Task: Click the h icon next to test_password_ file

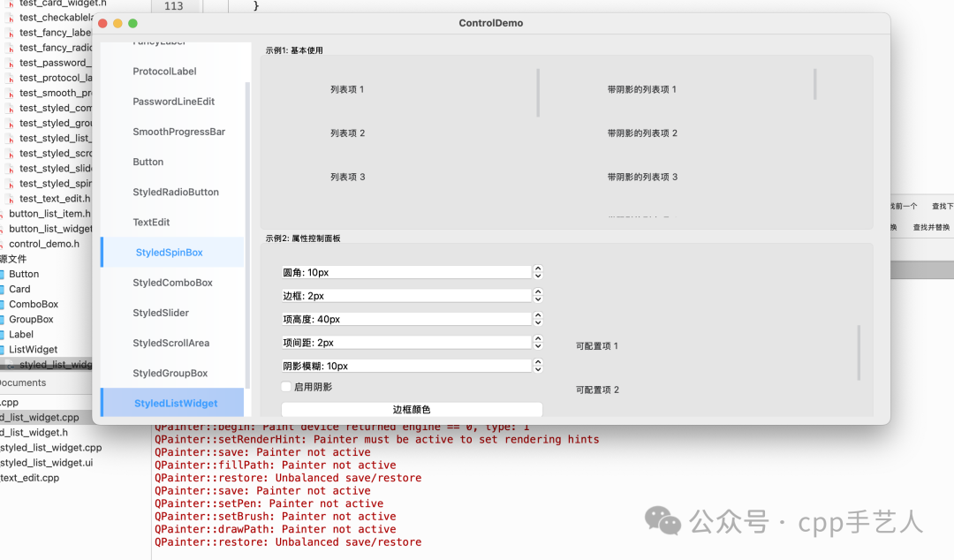Action: (x=9, y=62)
